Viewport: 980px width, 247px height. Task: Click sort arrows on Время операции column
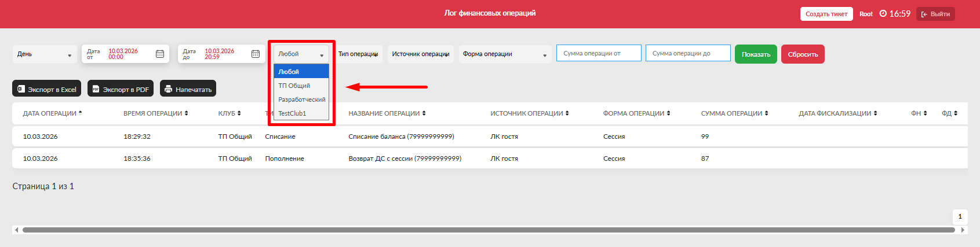point(186,113)
